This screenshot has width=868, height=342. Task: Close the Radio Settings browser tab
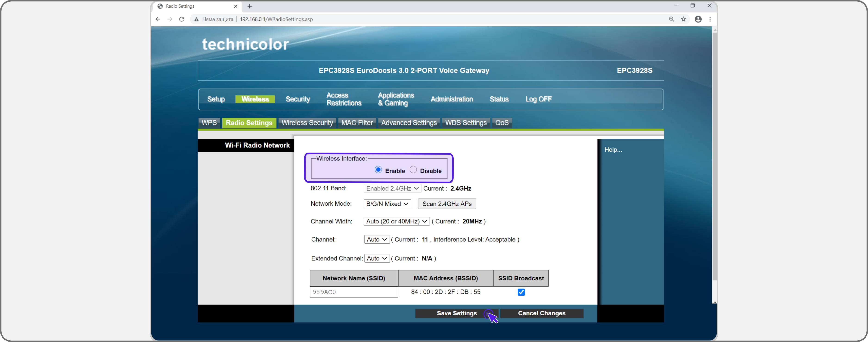(236, 6)
